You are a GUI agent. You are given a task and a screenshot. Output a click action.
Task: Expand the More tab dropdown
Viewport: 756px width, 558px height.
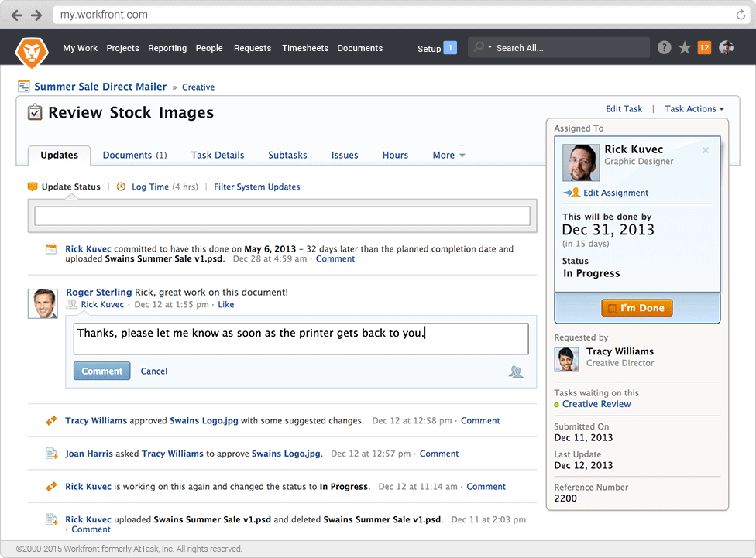click(448, 156)
